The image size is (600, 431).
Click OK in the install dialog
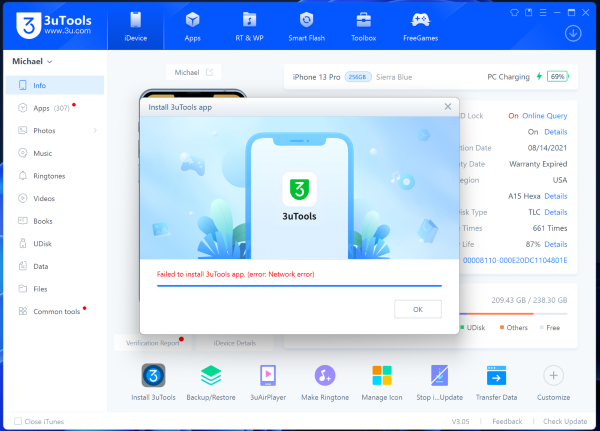(x=418, y=309)
